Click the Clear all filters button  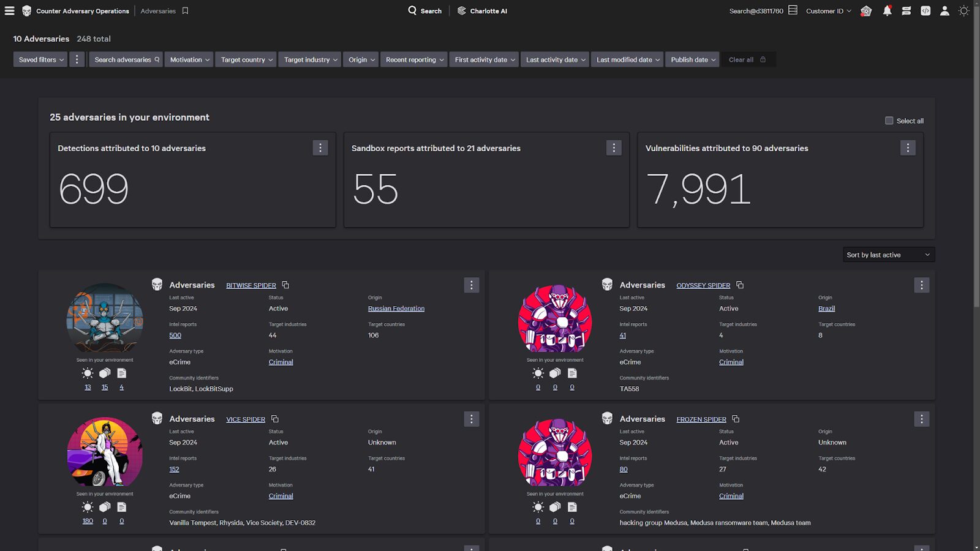(741, 59)
